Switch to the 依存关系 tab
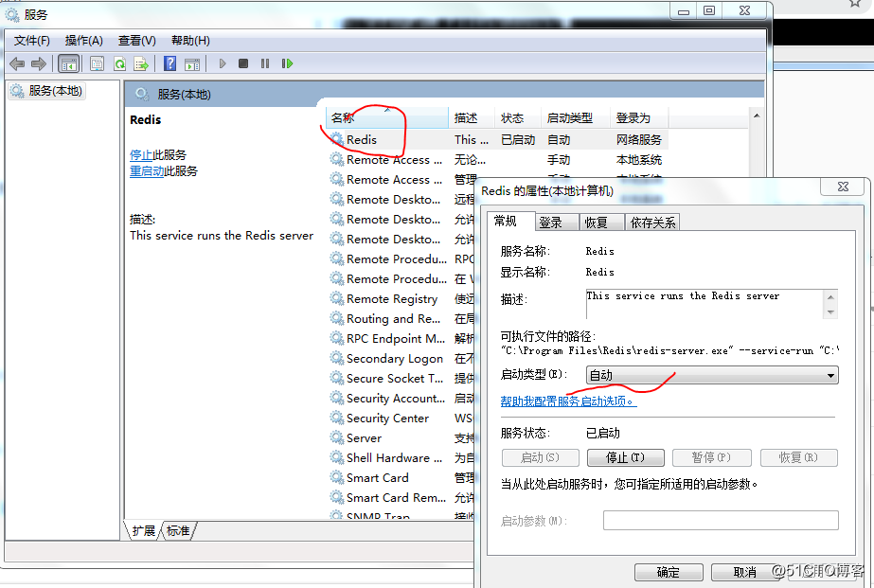 pos(652,223)
